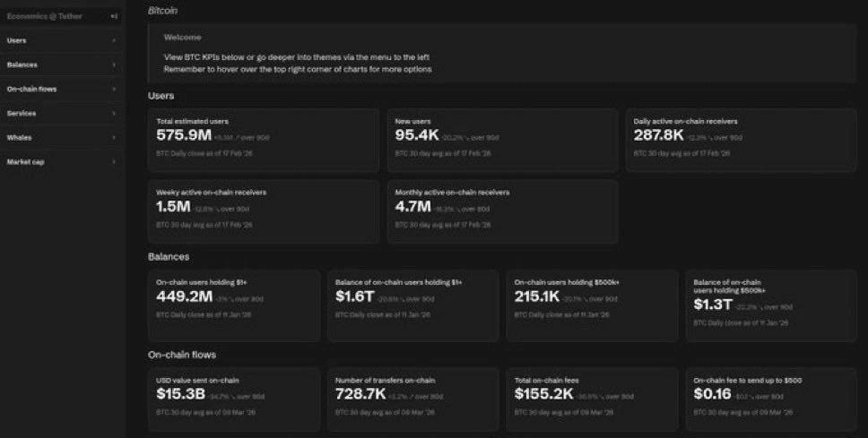View the Monthly active on-chain receivers card
This screenshot has width=868, height=438.
(502, 210)
